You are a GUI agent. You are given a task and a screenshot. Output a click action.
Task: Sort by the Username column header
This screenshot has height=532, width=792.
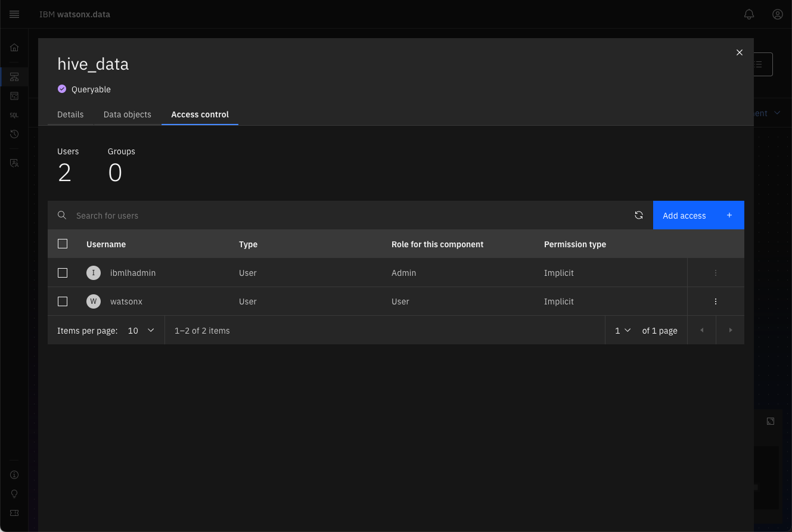[106, 244]
